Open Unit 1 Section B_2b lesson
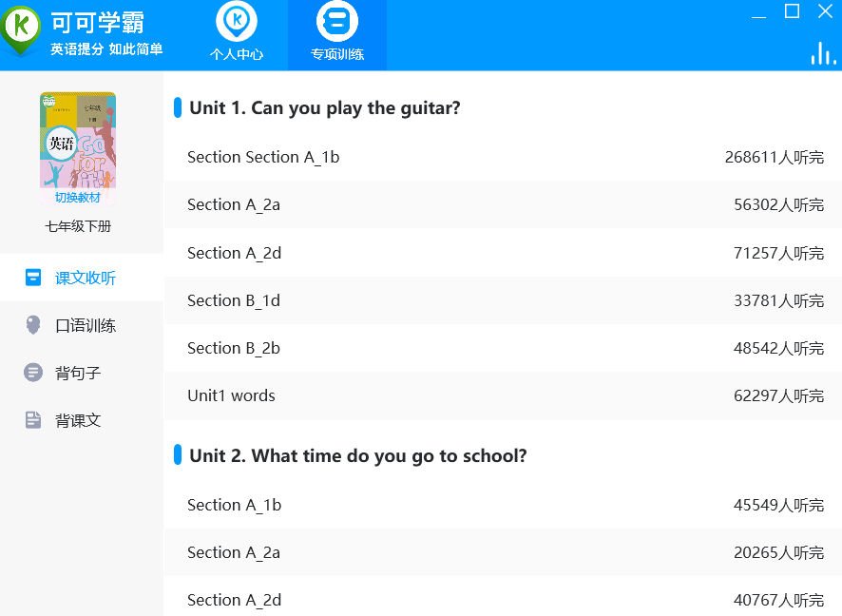Image resolution: width=842 pixels, height=616 pixels. click(x=234, y=348)
